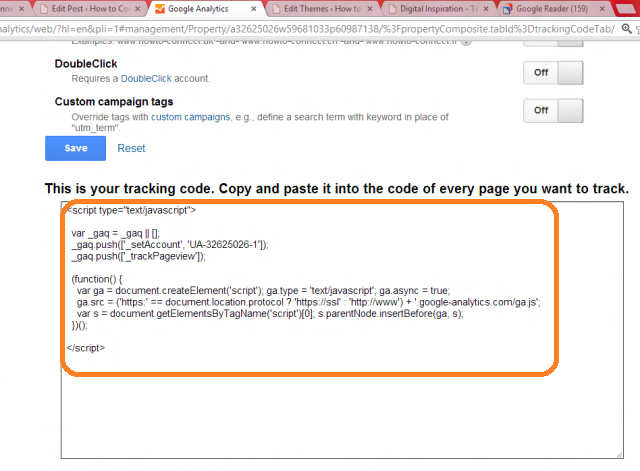The image size is (640, 471).
Task: Click the Reset link
Action: [x=131, y=148]
